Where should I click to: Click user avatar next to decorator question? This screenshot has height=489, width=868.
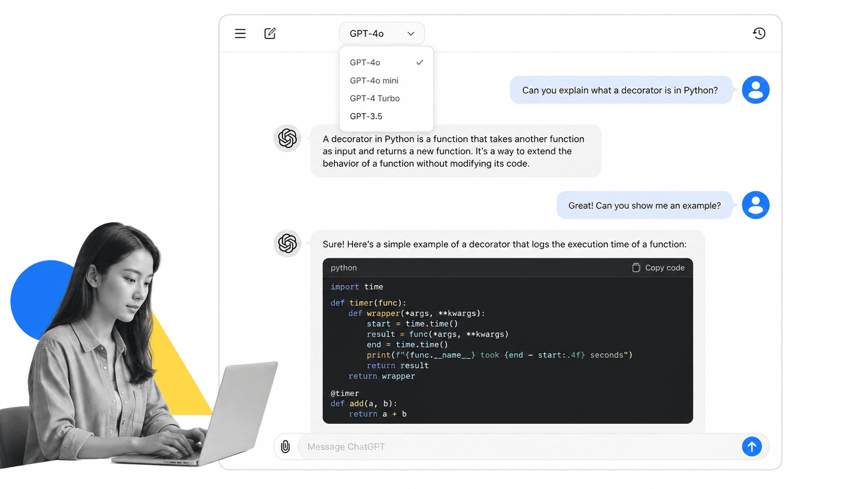(756, 90)
